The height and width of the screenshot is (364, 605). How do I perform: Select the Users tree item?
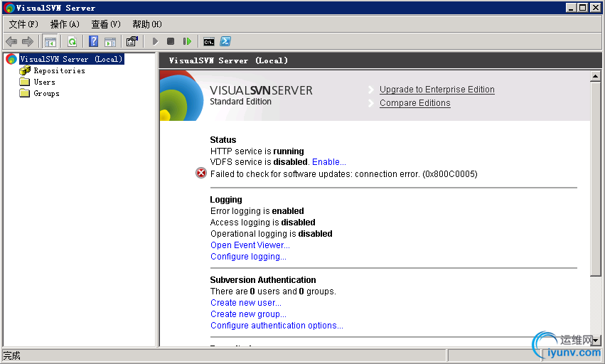click(44, 82)
